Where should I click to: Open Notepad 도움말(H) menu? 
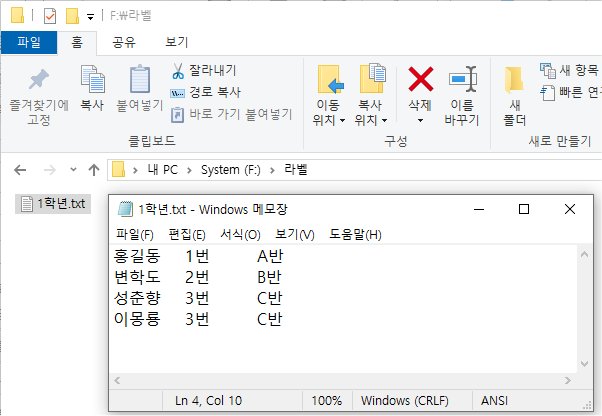355,234
